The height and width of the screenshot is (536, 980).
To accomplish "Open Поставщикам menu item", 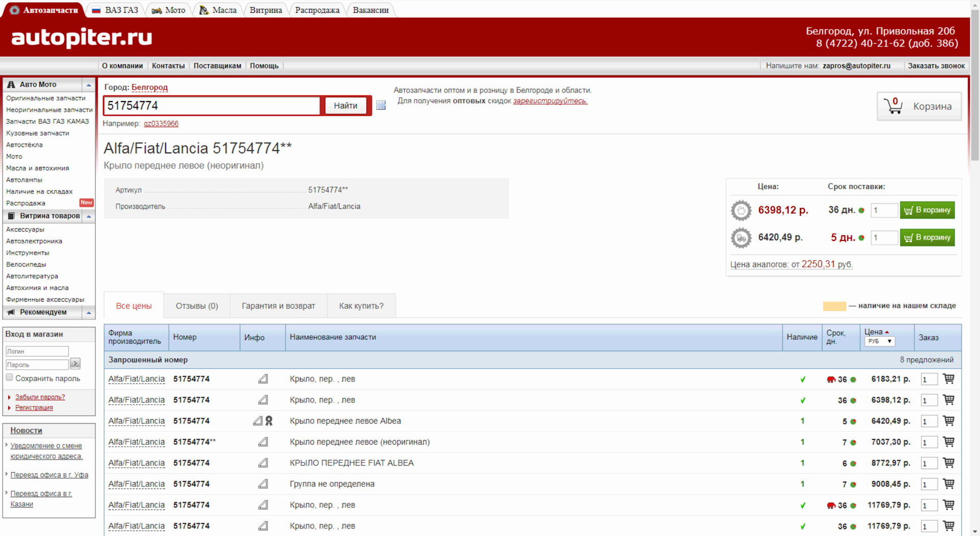I will tap(217, 66).
